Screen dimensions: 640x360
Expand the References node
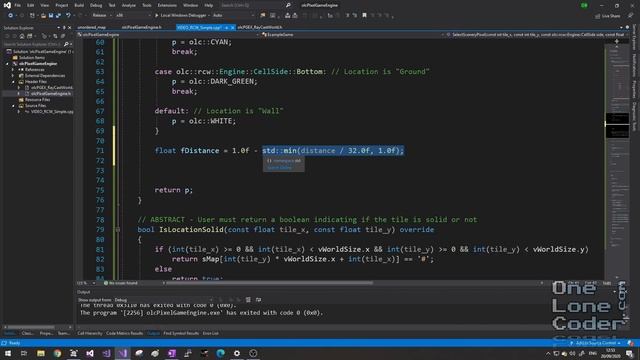tap(13, 70)
